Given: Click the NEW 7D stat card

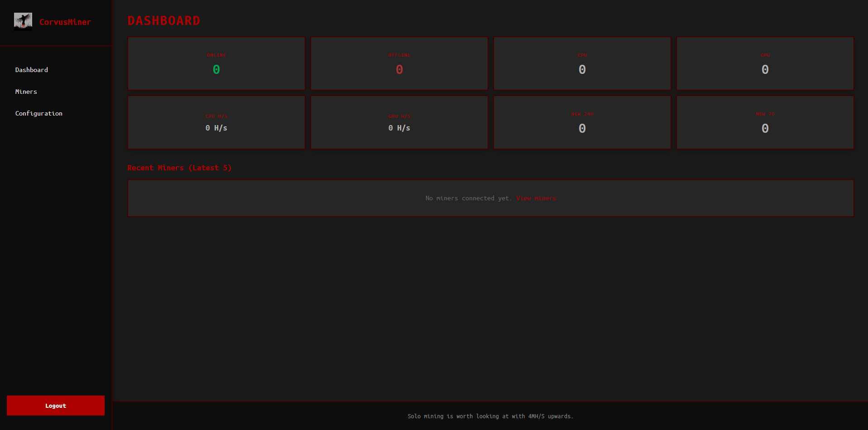Looking at the screenshot, I should 765,122.
